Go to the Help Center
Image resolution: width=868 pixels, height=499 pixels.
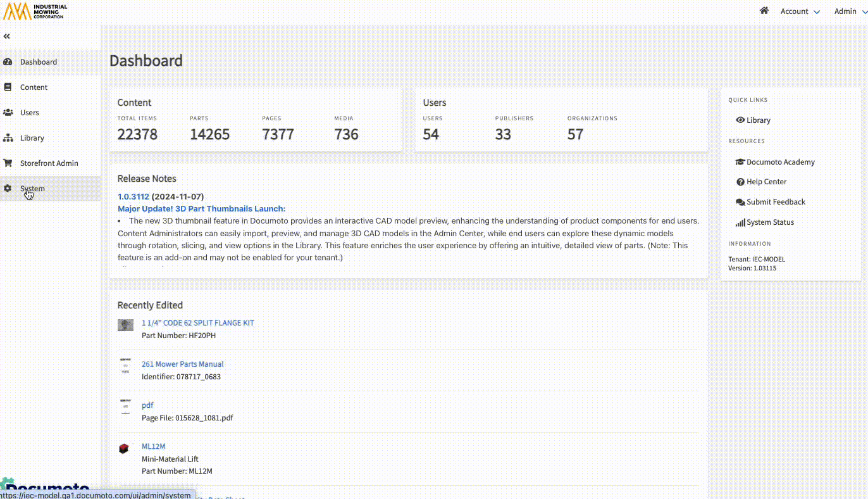(761, 182)
